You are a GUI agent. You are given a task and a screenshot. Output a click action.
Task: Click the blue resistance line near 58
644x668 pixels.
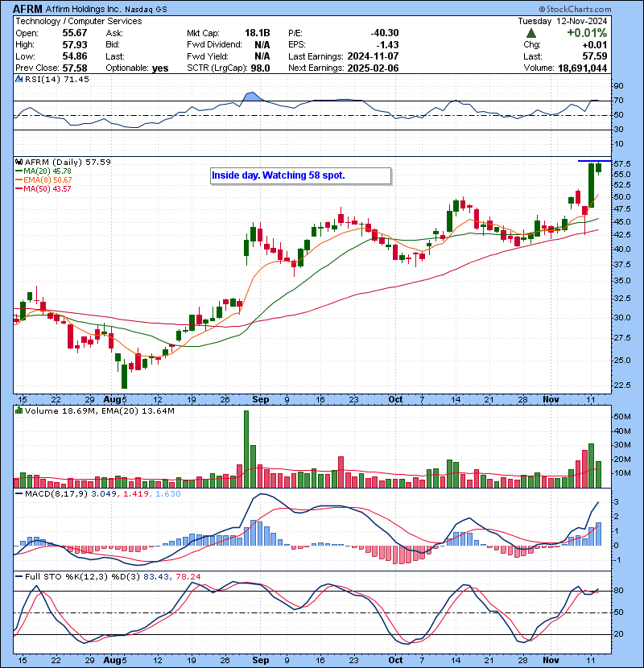coord(594,161)
